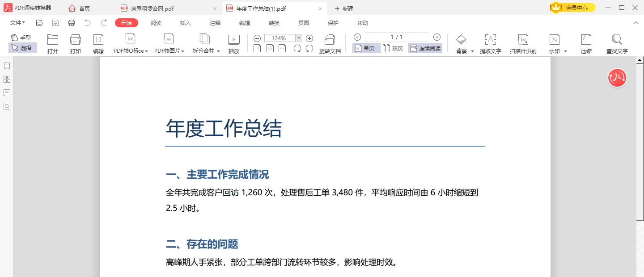The height and width of the screenshot is (277, 644).
Task: Open the 插入 ribbon tab
Action: (186, 23)
